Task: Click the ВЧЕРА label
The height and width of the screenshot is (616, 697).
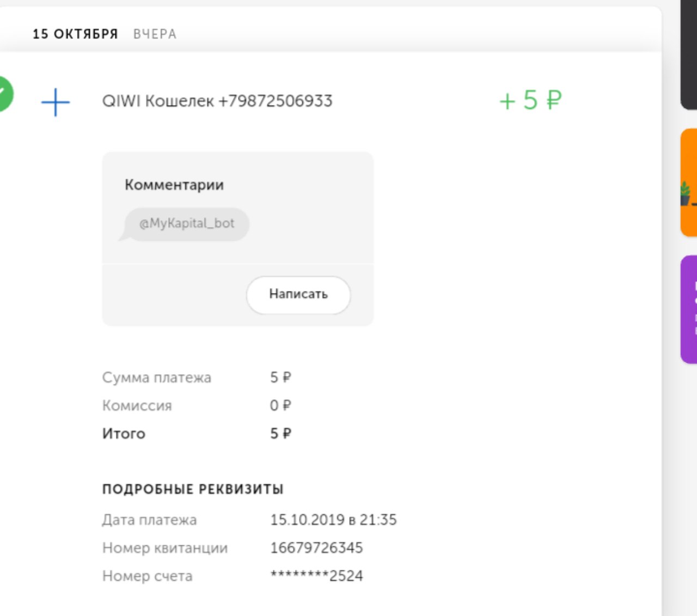Action: pyautogui.click(x=155, y=34)
